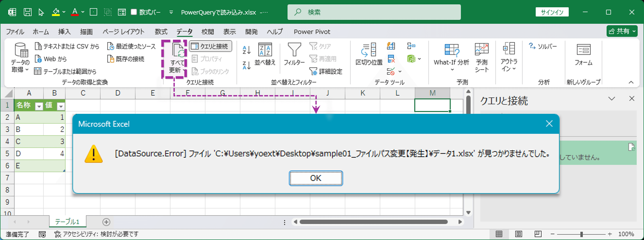Click inside the 検索 search box
The height and width of the screenshot is (240, 644).
click(363, 12)
